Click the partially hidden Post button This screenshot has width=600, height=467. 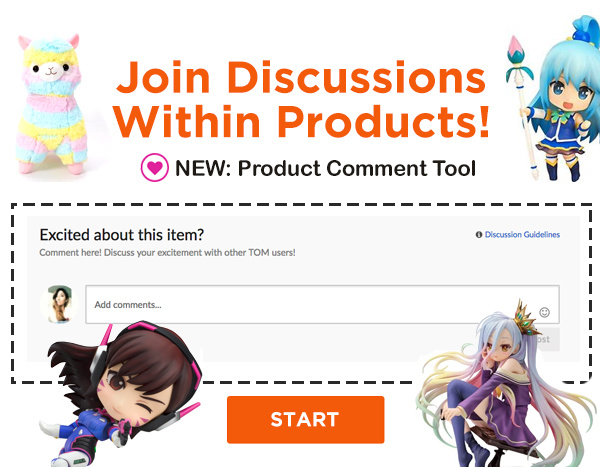point(545,339)
